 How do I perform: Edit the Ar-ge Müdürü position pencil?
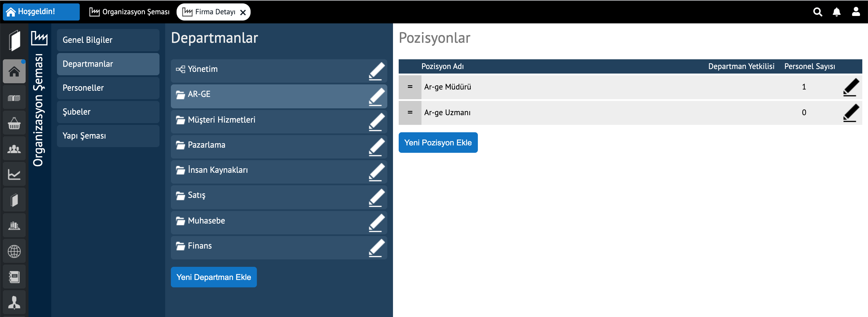click(x=850, y=87)
